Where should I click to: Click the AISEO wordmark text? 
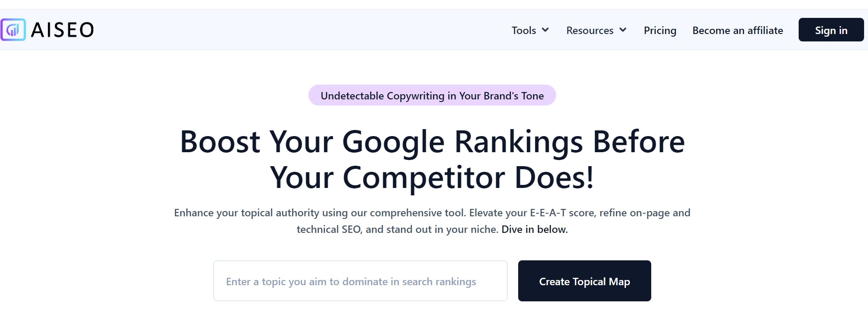pos(62,30)
